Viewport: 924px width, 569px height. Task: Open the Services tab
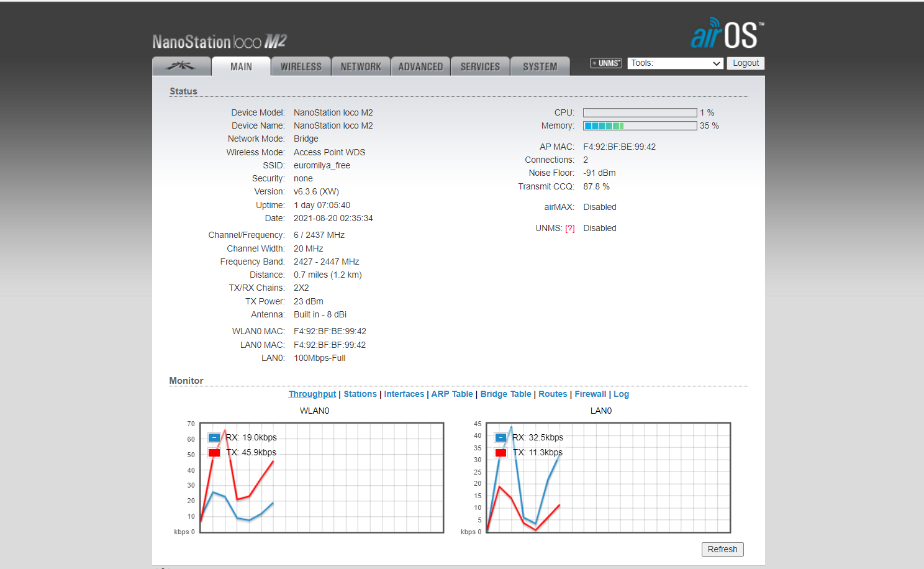click(x=480, y=66)
